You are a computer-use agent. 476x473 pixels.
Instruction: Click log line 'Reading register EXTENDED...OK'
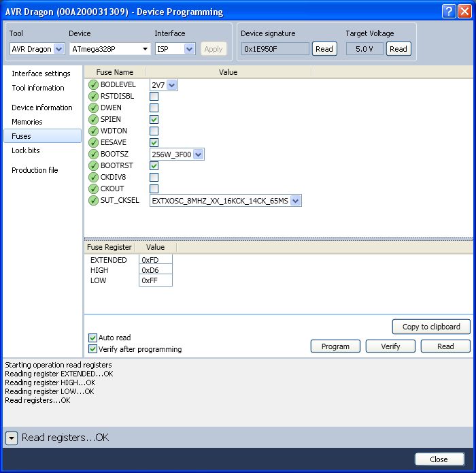tap(59, 374)
